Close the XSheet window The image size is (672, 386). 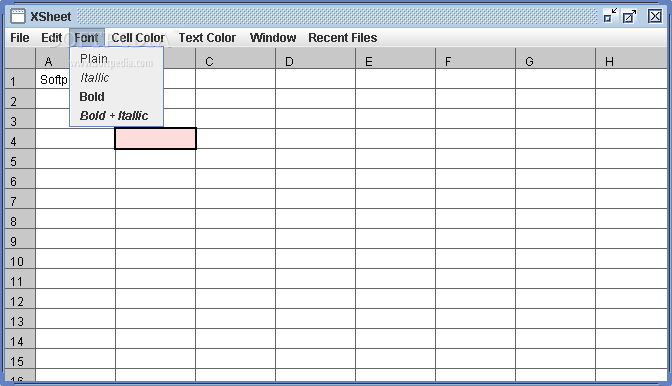click(655, 16)
